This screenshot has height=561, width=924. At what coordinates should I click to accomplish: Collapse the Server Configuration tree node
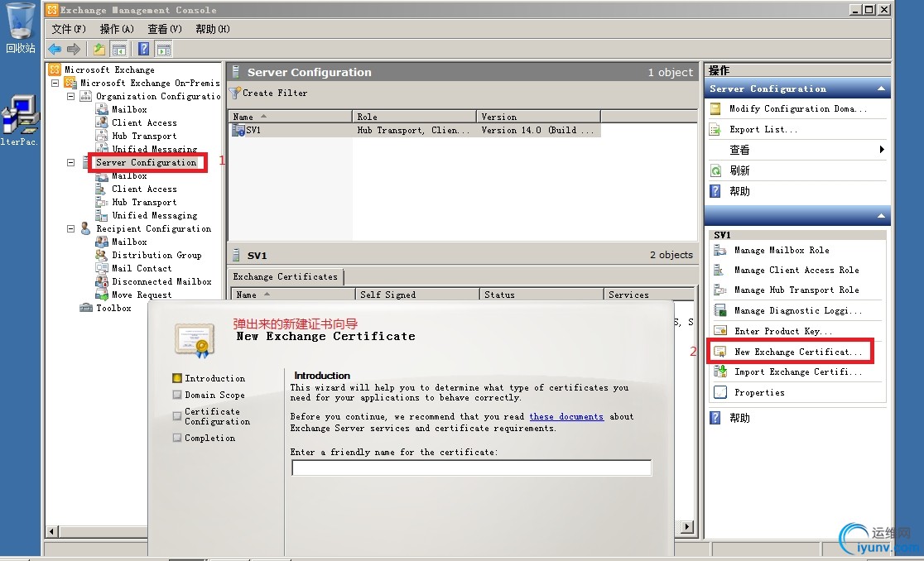click(x=70, y=162)
